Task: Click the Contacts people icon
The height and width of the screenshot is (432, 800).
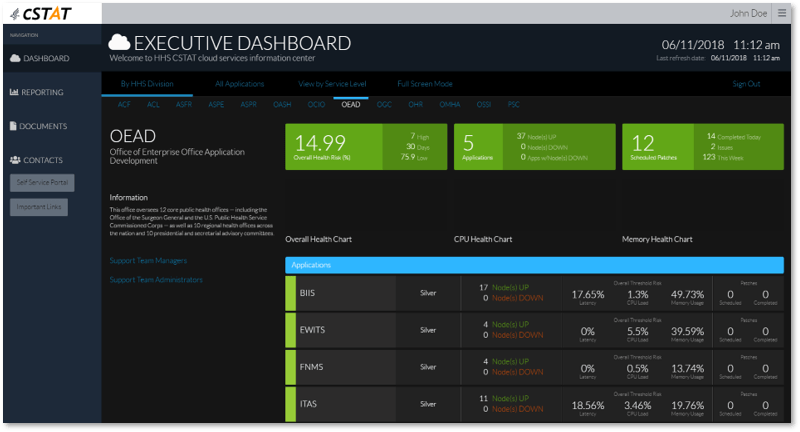Action: (15, 160)
